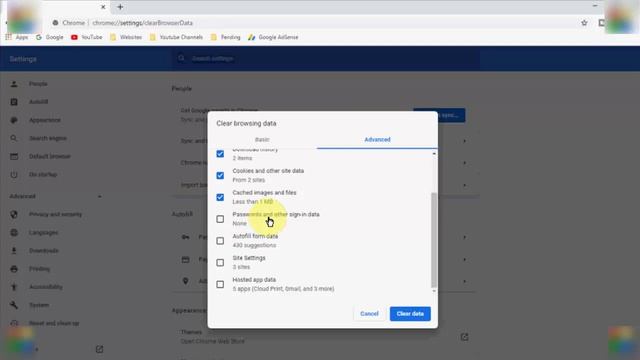Open Privacy and security in sidebar
The image size is (640, 360).
click(x=55, y=214)
